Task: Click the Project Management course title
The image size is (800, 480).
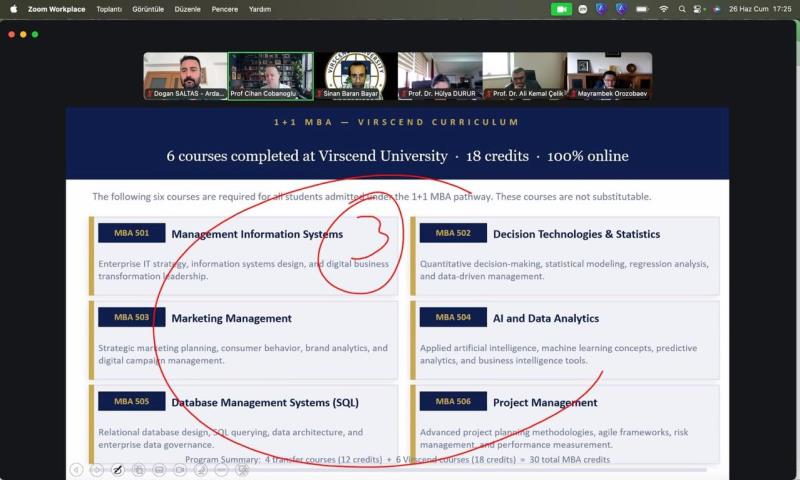Action: click(545, 402)
